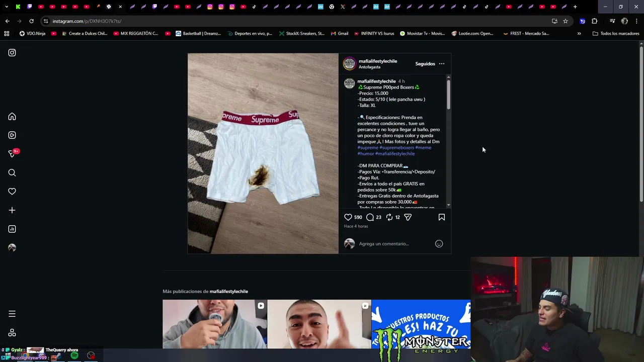Open post timestamp 4 h
The height and width of the screenshot is (362, 644).
tap(401, 81)
